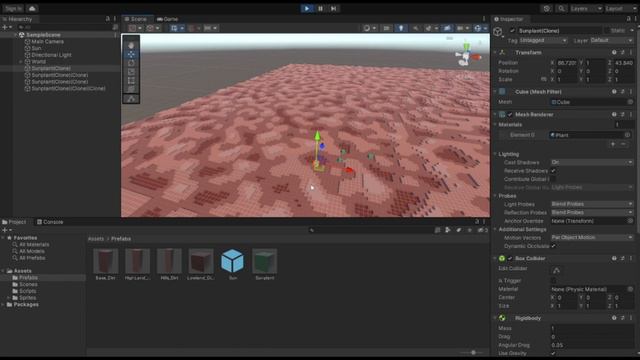Click the Step frame button
Screen dimensions: 640x360
coord(334,8)
